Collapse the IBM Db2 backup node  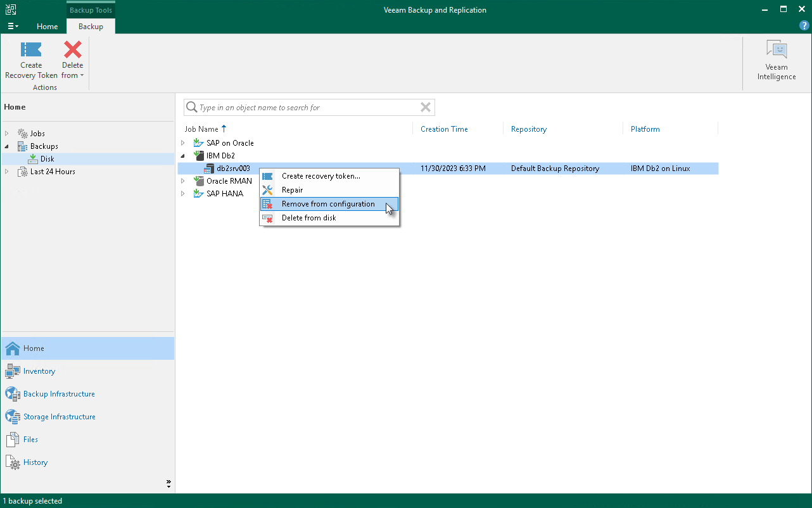click(183, 155)
